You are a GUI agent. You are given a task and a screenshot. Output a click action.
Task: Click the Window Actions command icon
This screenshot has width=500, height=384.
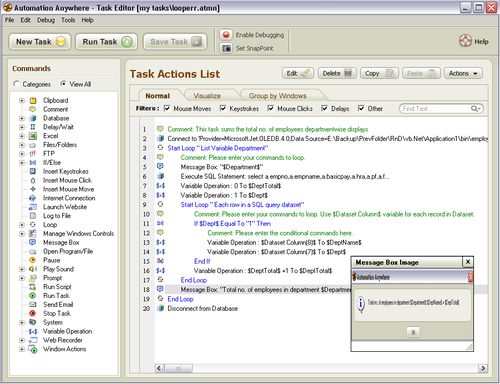coord(33,349)
